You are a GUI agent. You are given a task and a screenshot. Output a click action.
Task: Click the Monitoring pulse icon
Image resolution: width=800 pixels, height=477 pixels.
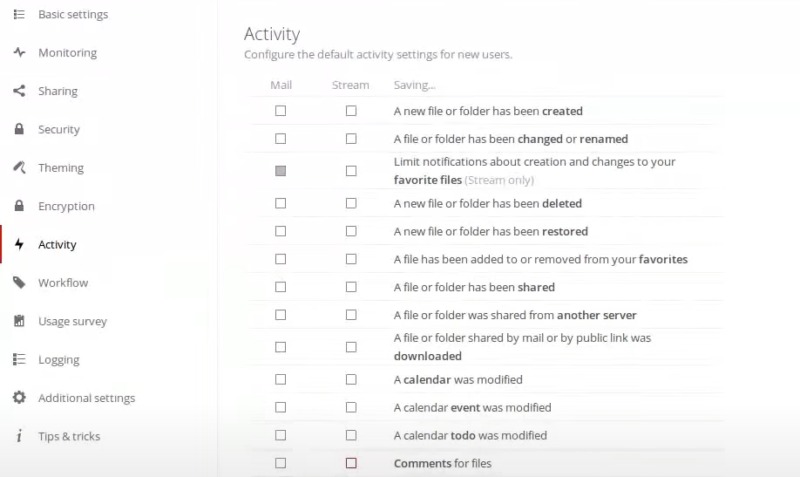[x=19, y=53]
